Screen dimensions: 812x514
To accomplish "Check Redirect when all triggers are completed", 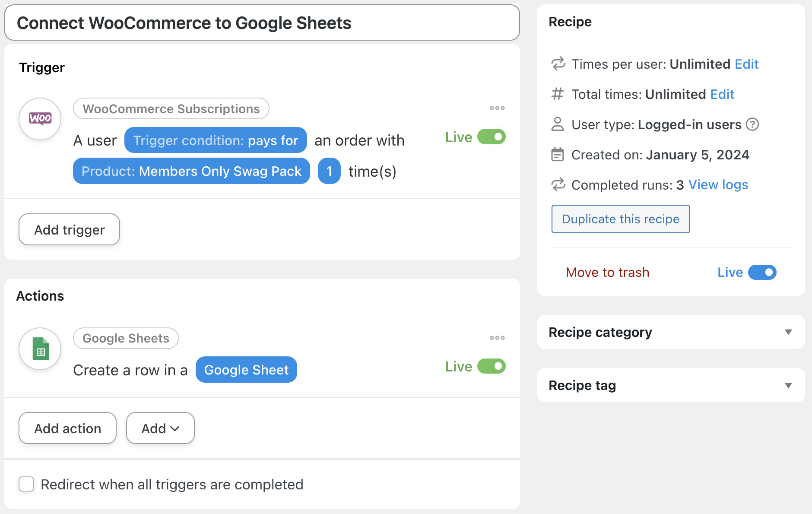I will [x=26, y=484].
